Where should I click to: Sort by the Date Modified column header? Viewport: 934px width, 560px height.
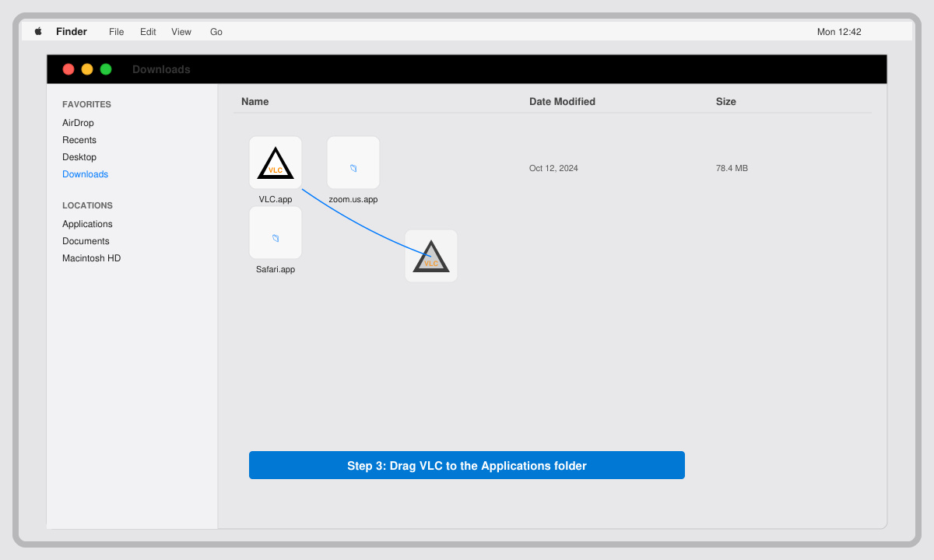click(562, 102)
